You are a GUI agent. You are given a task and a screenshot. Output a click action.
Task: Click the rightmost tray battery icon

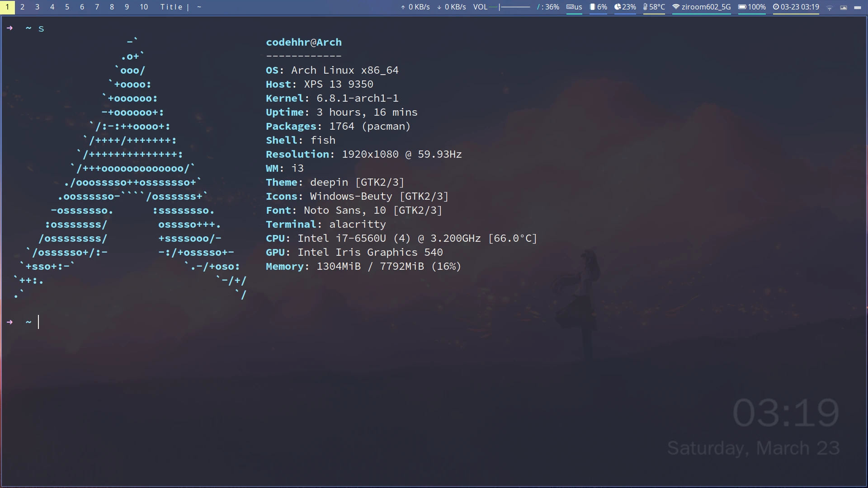(859, 8)
